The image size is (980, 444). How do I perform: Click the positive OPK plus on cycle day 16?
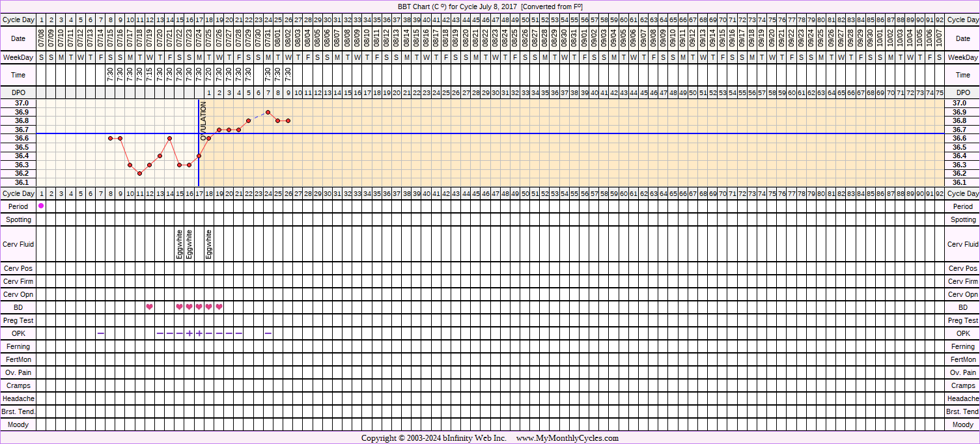click(189, 333)
